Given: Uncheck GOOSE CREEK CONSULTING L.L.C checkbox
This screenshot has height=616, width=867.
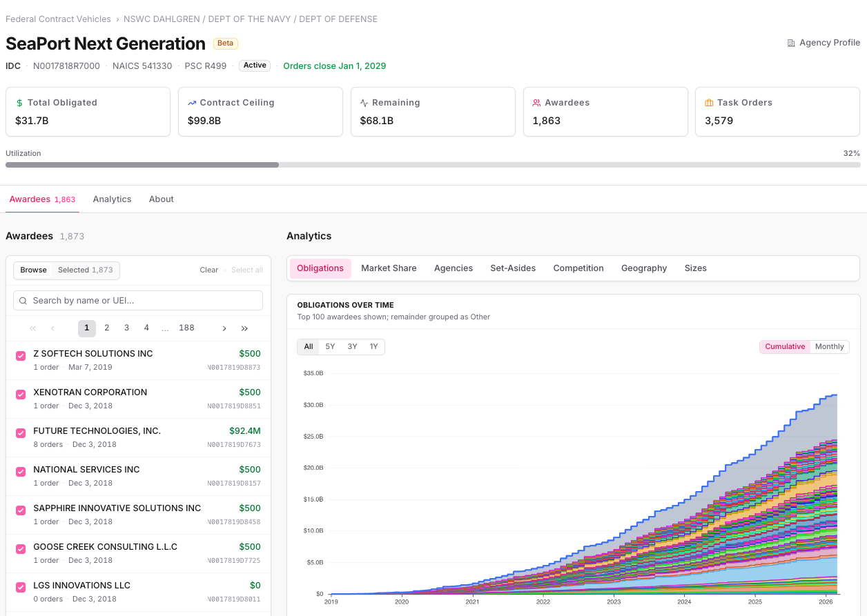Looking at the screenshot, I should [x=21, y=549].
